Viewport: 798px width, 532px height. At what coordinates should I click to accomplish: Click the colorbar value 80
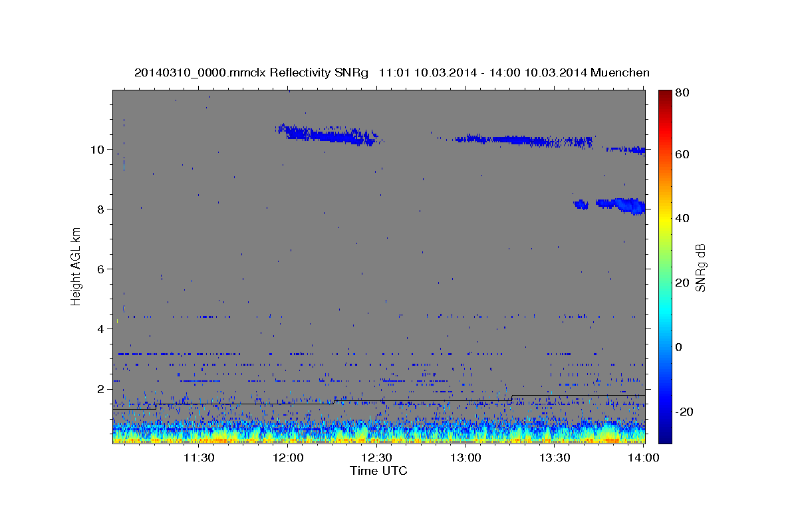[683, 93]
